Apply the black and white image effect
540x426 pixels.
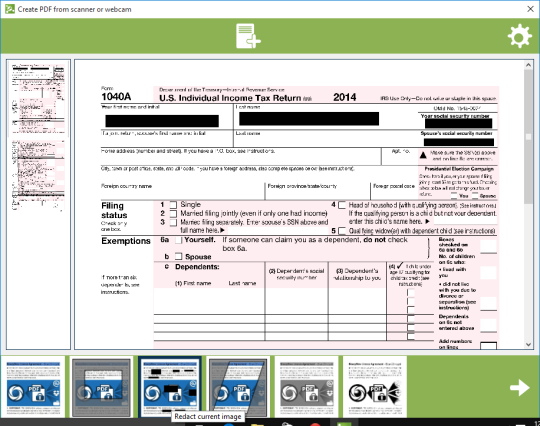point(374,387)
